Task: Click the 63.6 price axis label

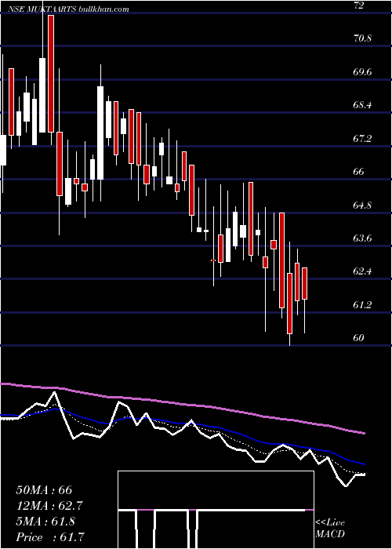Action: (362, 238)
